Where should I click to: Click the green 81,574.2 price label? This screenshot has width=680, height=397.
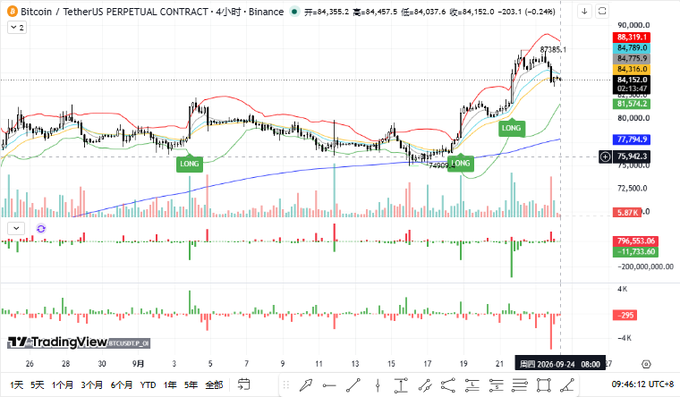coord(631,104)
